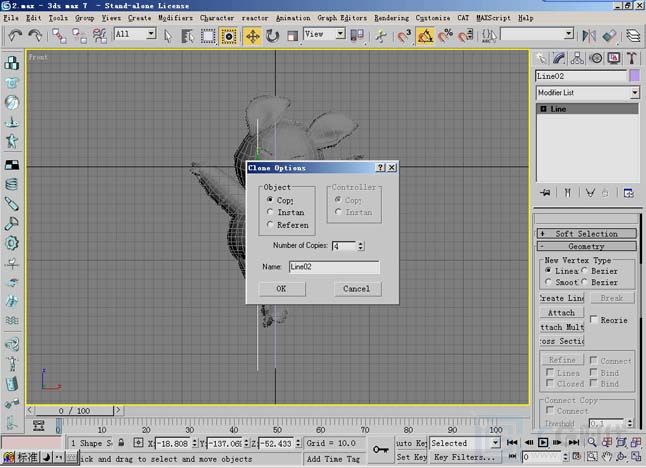
Task: Toggle the Auto Key button
Action: 411,443
